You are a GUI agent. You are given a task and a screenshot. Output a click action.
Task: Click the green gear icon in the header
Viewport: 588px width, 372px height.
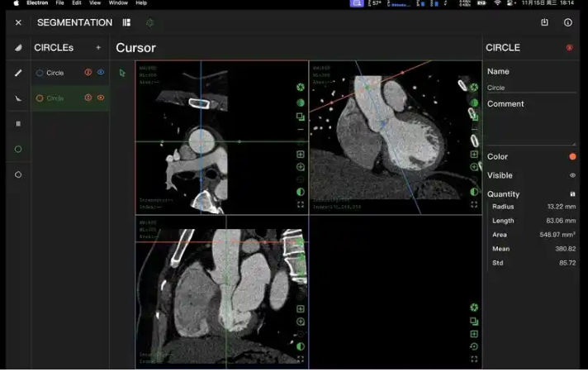point(149,23)
